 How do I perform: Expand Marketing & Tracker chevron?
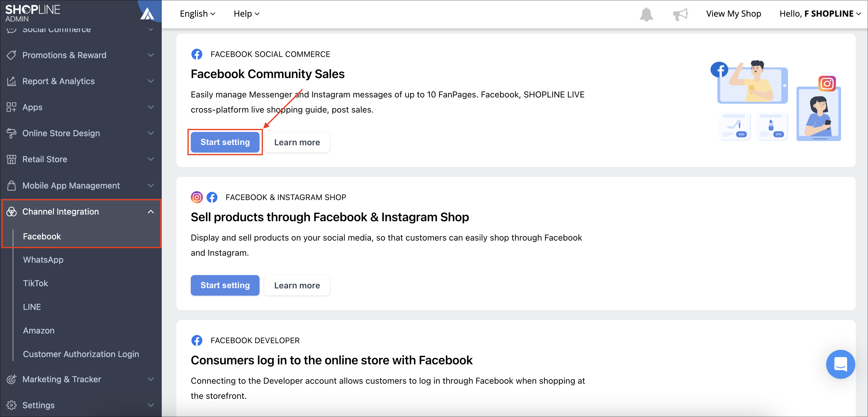151,379
